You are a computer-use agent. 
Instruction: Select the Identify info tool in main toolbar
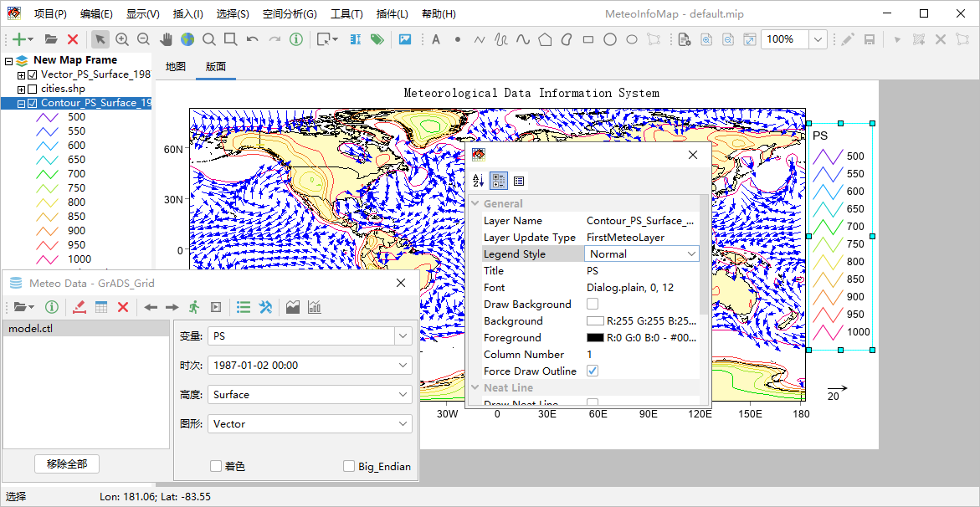coord(296,39)
